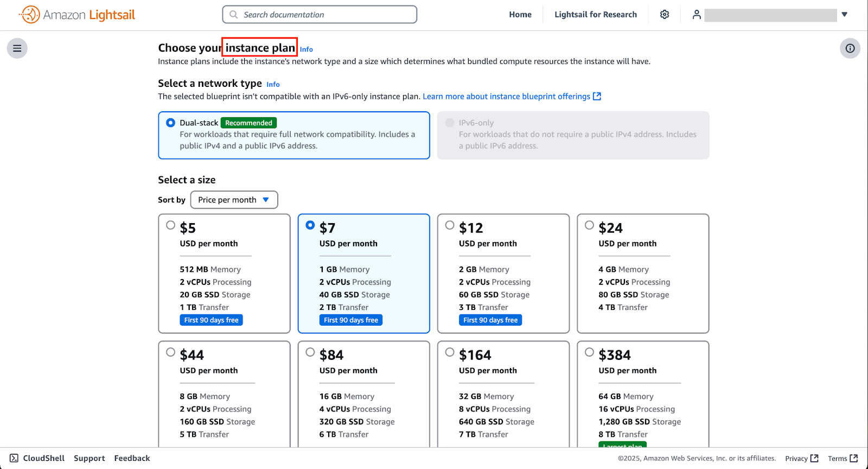Screen dimensions: 868x469
Task: Open the hamburger navigation menu
Action: (x=17, y=48)
